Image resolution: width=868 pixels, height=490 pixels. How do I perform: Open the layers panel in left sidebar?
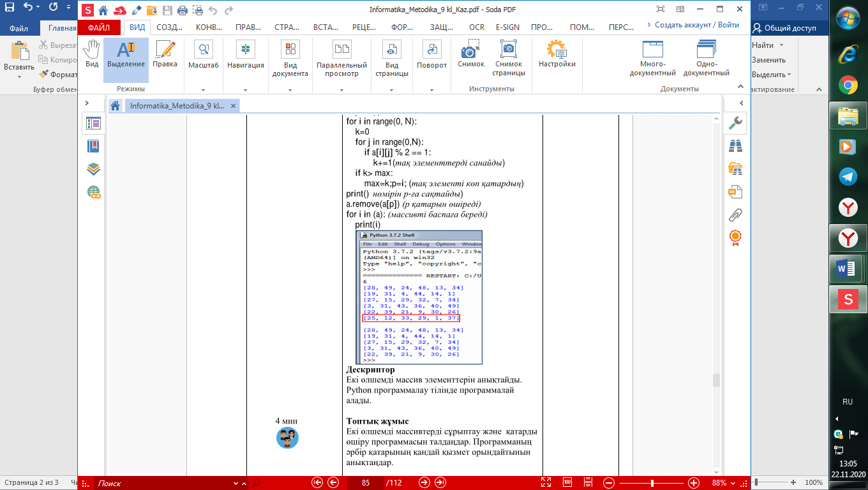point(93,169)
